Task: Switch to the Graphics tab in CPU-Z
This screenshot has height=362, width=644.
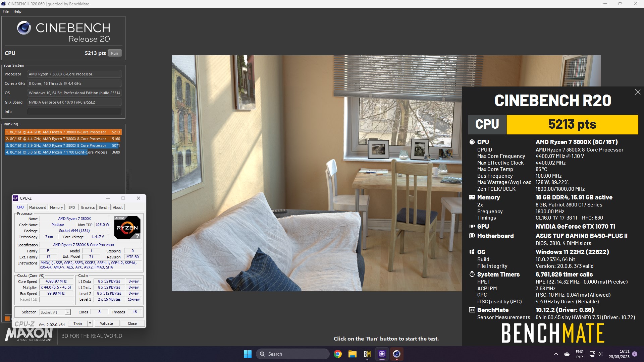Action: pyautogui.click(x=88, y=207)
